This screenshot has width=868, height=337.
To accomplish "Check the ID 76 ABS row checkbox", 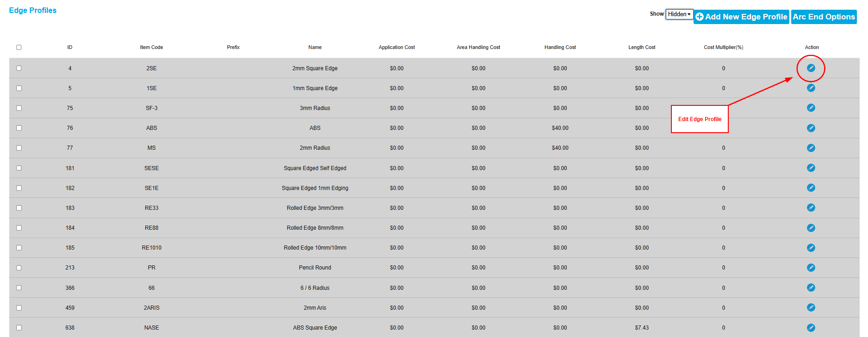I will pos(19,128).
